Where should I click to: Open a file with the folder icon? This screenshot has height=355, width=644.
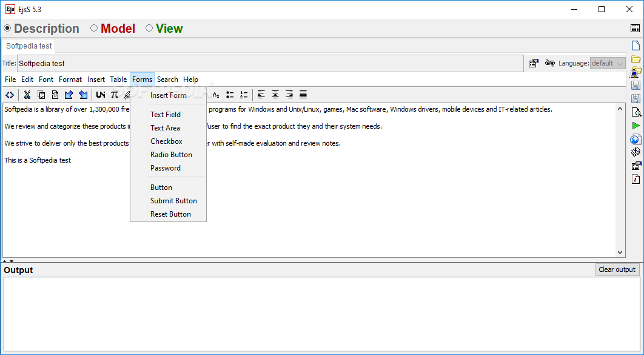click(x=636, y=59)
